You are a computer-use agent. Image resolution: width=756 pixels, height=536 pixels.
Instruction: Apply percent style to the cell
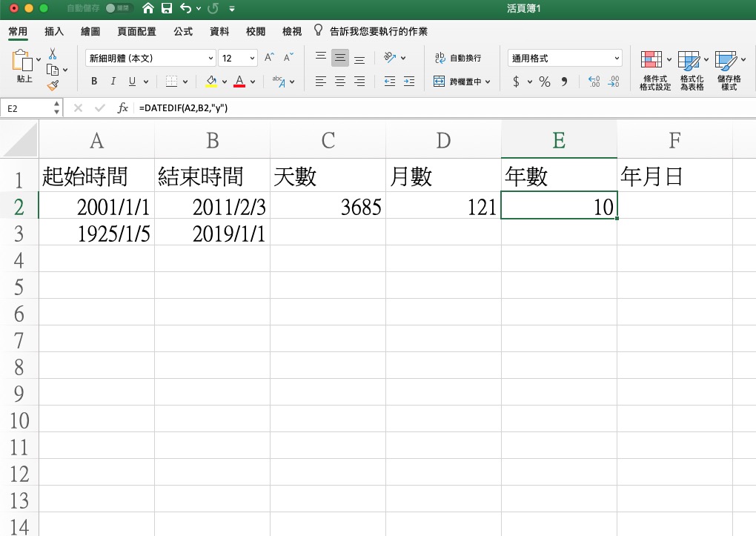(x=545, y=82)
